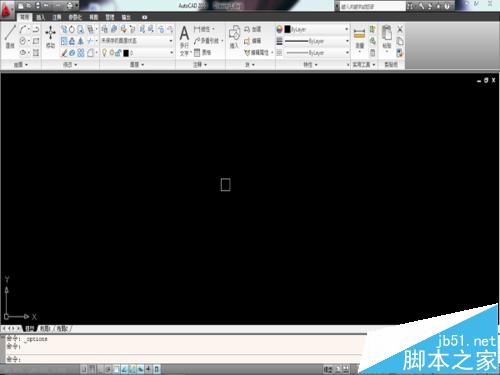
Task: Switch to the 插入 Insert ribbon tab
Action: point(41,17)
